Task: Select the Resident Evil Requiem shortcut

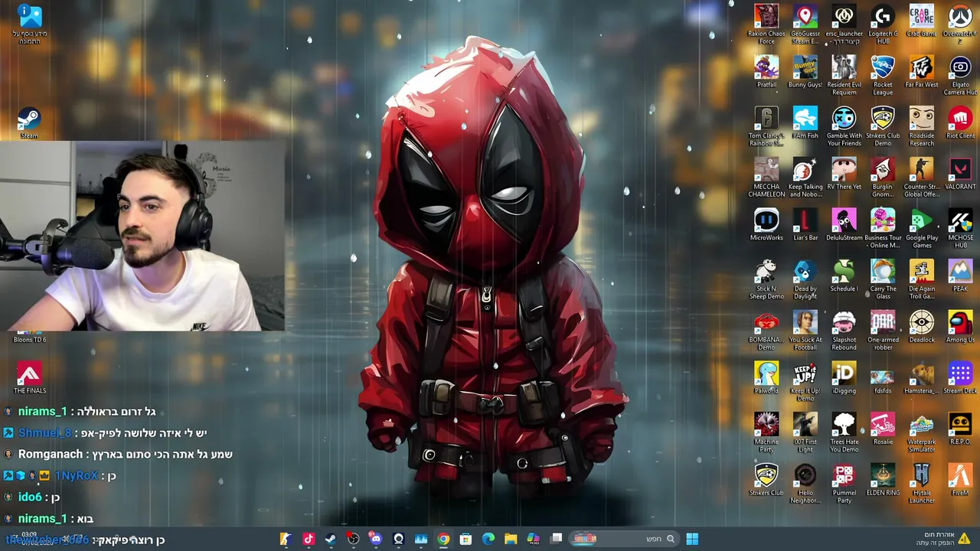Action: pyautogui.click(x=844, y=76)
